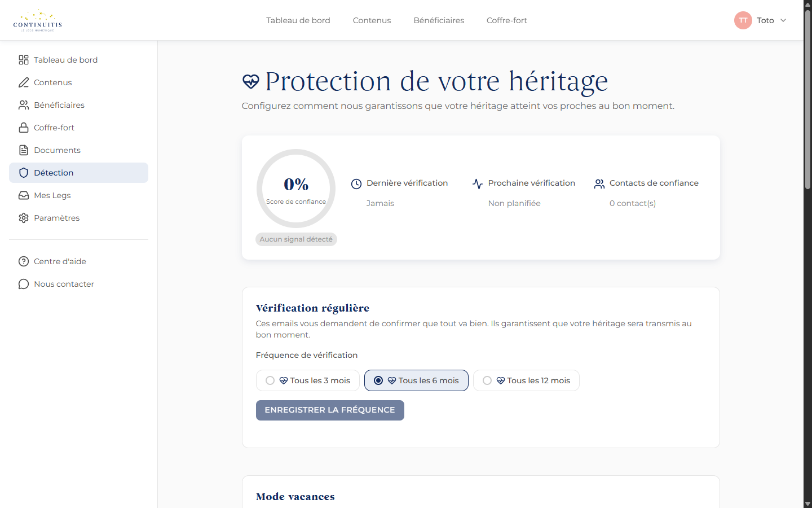Screen dimensions: 812x508
Task: Click the Bénéficiaires people icon
Action: coord(23,104)
